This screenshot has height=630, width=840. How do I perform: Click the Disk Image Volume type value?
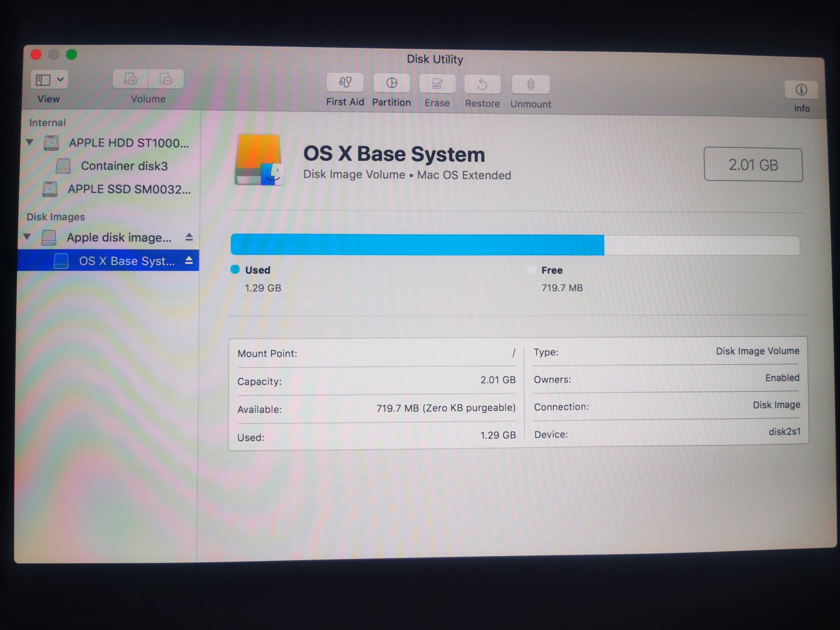pyautogui.click(x=757, y=351)
